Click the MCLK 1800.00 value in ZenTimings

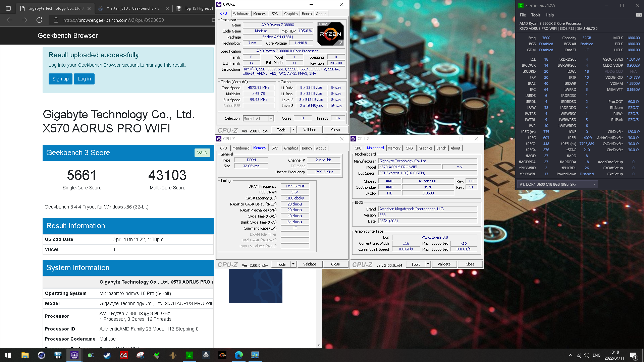click(633, 38)
